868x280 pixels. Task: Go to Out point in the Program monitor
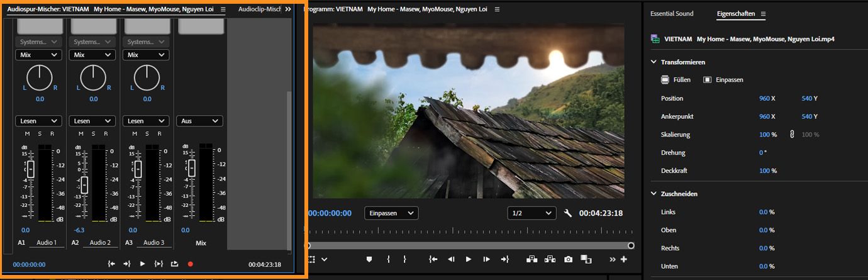(504, 259)
